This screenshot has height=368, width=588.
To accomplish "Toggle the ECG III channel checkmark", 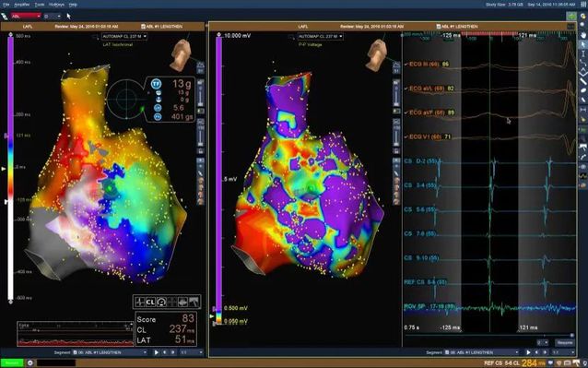I will (x=406, y=65).
